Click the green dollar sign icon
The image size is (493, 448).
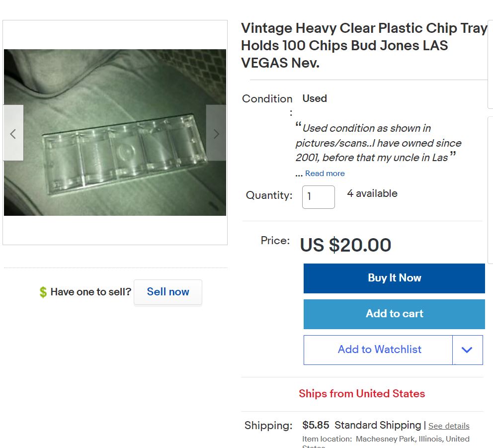(43, 292)
